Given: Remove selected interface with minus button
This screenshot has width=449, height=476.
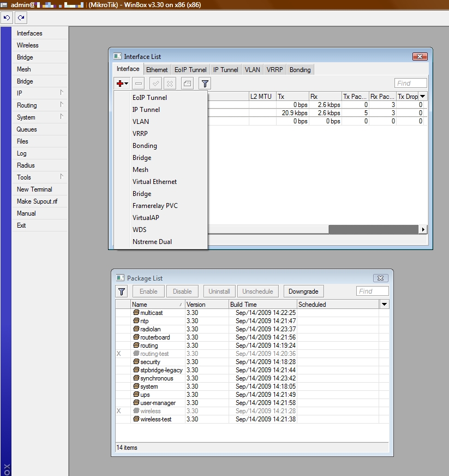Looking at the screenshot, I should [x=139, y=84].
